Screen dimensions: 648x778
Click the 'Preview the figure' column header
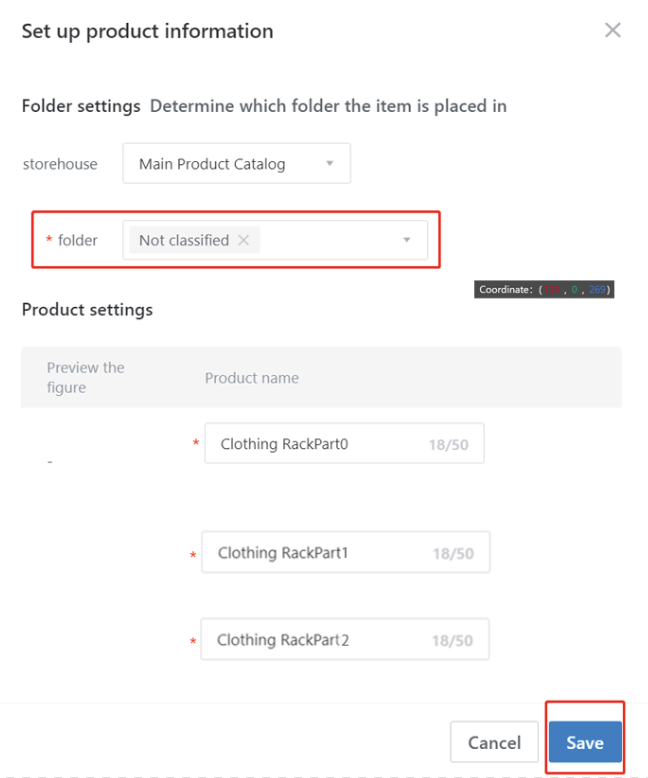tap(86, 377)
